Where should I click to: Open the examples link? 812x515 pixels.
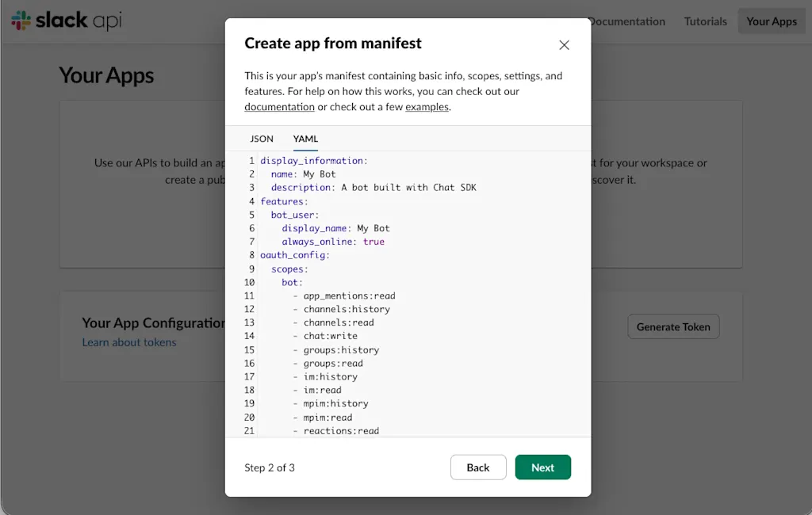tap(427, 107)
